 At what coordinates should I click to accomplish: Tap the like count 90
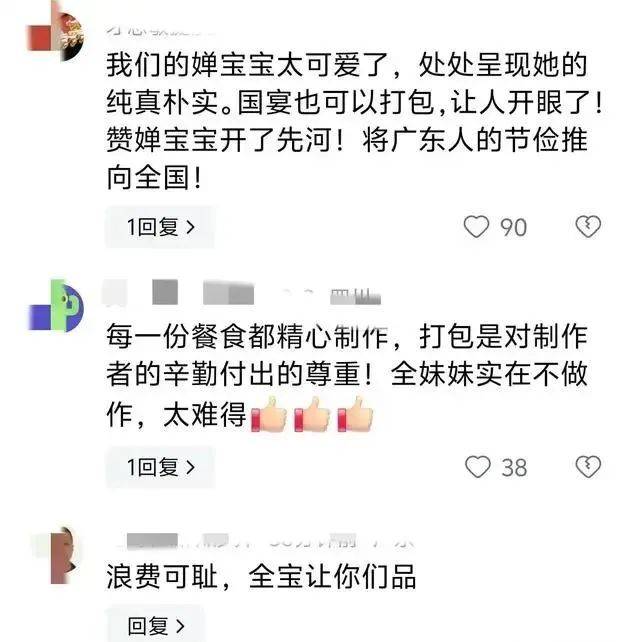[x=513, y=227]
